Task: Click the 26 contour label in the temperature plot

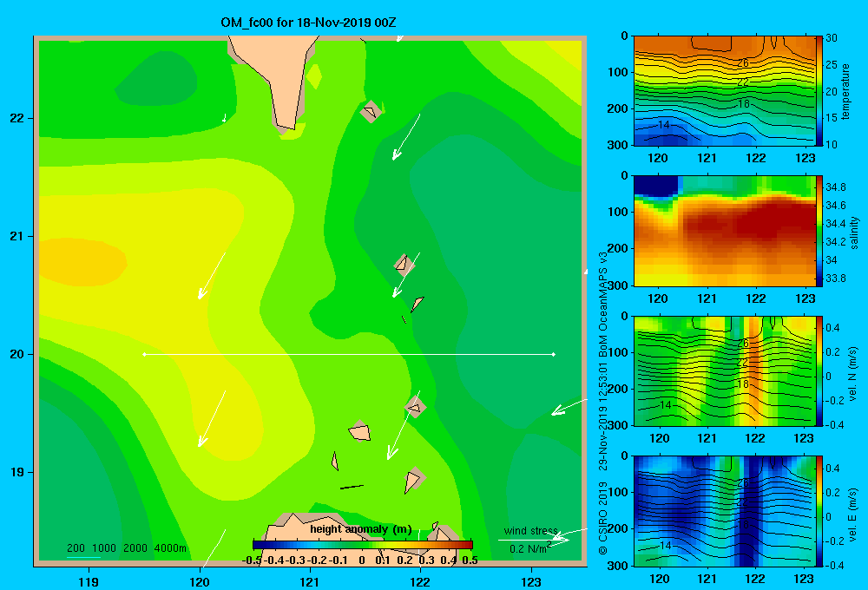Action: pos(743,63)
